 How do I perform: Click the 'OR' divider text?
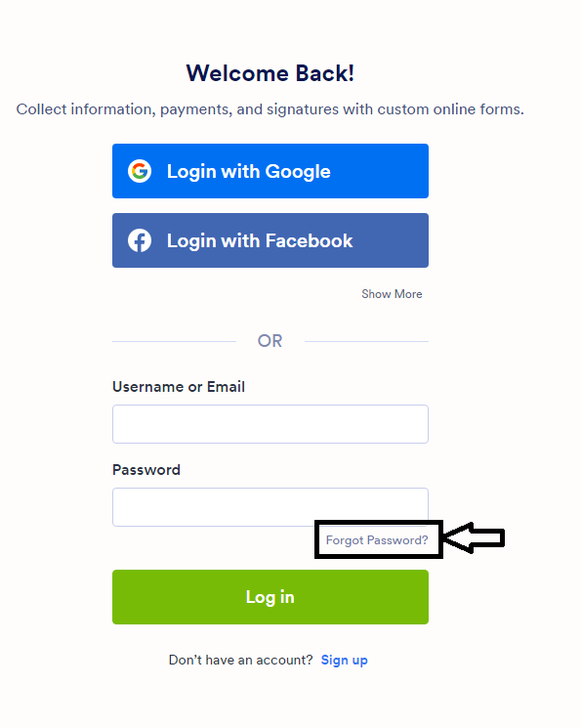click(270, 341)
